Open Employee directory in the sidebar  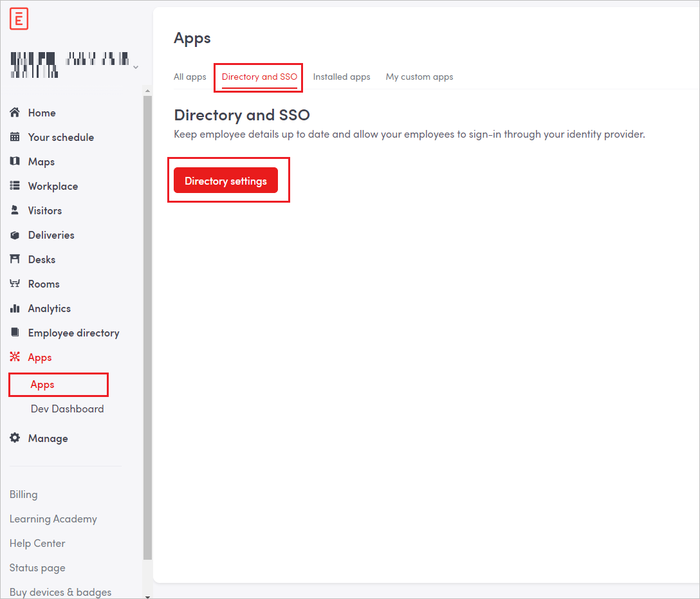(73, 333)
